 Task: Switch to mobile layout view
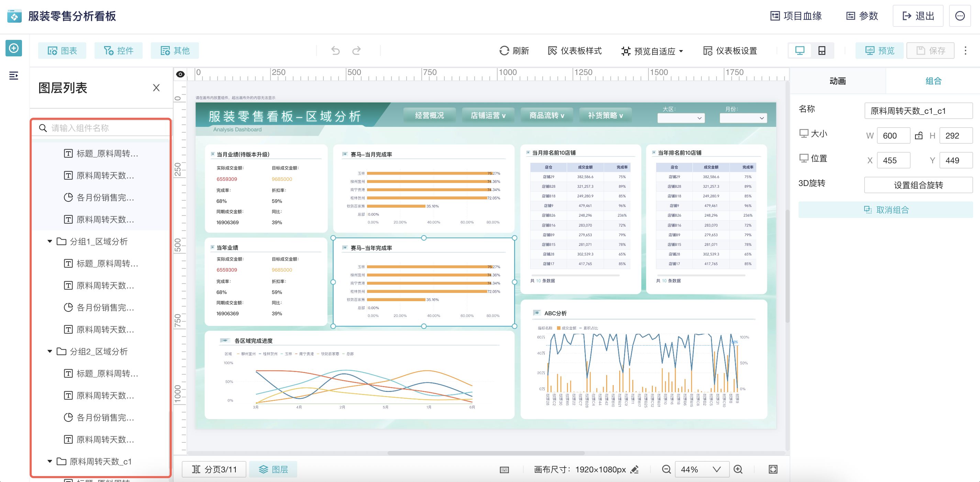(x=822, y=51)
